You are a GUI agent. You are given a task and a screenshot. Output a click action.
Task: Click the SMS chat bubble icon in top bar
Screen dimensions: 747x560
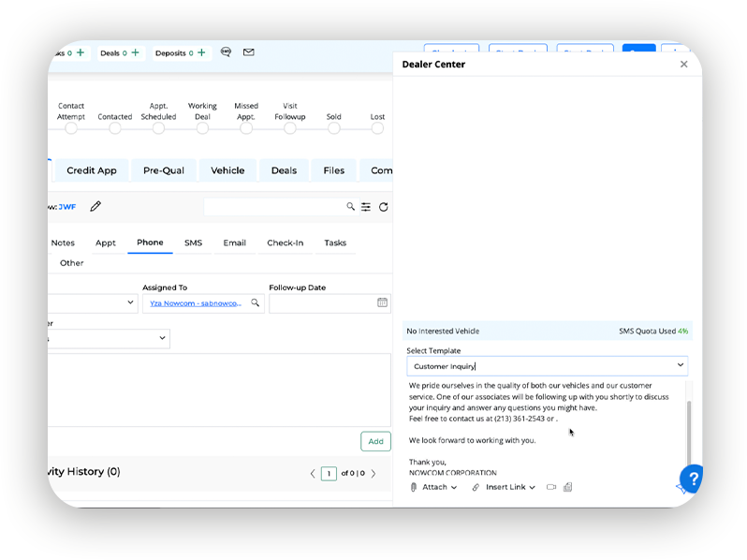226,52
